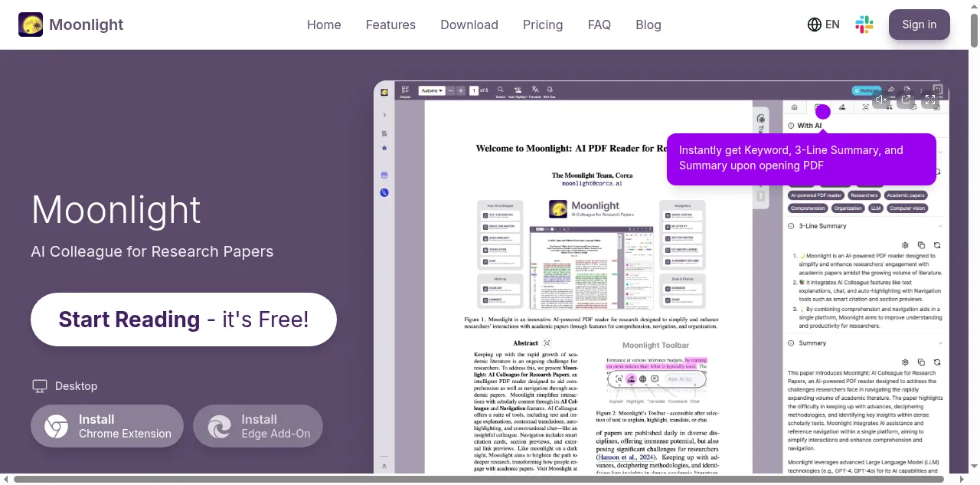Viewport: 980px width, 485px height.
Task: Select the Computer vision keyword chip
Action: 908,208
